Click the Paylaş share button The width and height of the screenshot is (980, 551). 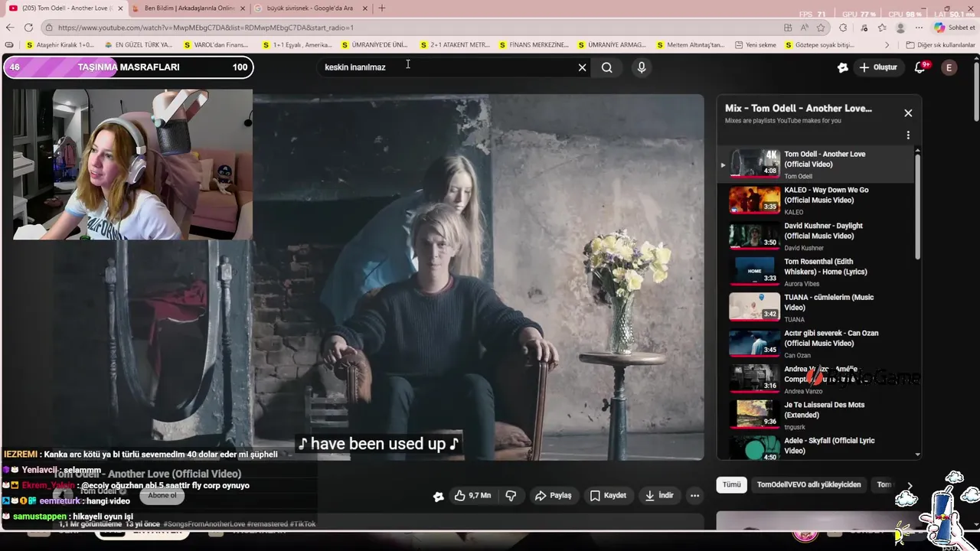(x=554, y=496)
